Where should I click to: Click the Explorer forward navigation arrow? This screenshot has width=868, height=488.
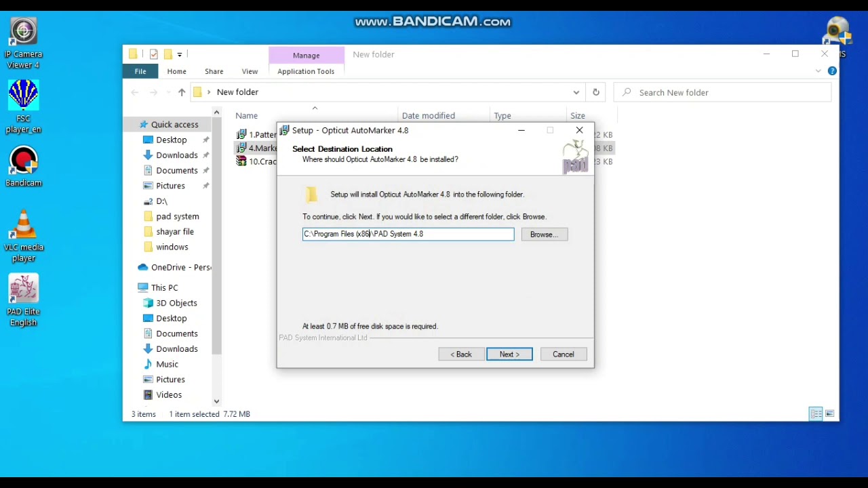coord(153,92)
